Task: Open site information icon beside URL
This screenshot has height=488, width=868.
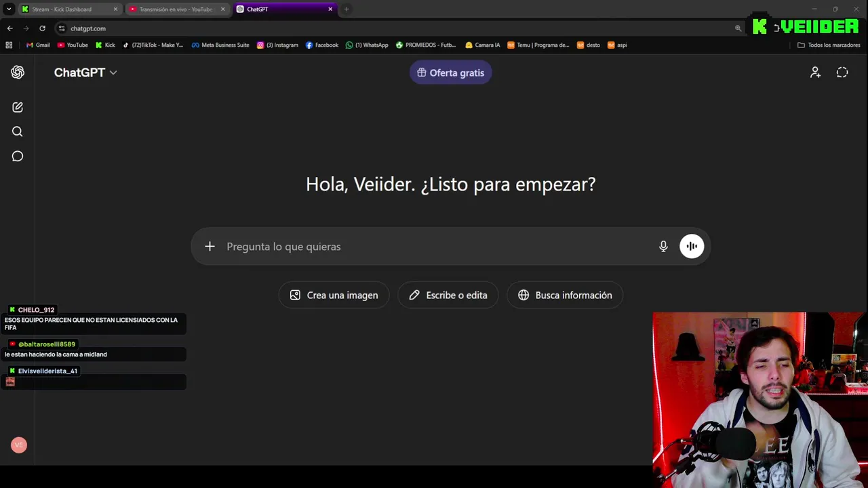Action: [x=61, y=28]
